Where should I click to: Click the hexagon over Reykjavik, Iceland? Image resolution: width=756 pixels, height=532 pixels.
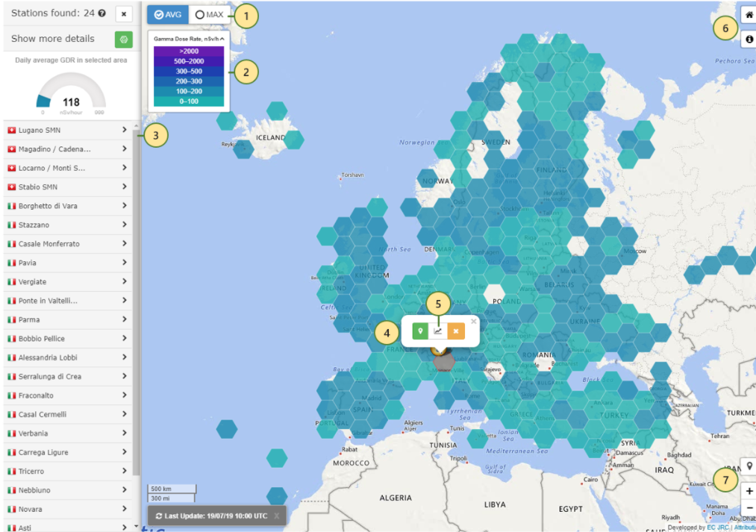pyautogui.click(x=243, y=149)
